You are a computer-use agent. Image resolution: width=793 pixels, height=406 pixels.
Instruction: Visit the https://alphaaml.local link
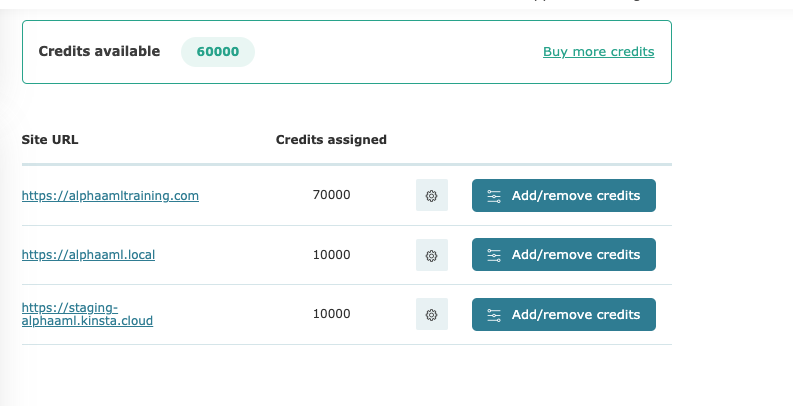pos(88,254)
